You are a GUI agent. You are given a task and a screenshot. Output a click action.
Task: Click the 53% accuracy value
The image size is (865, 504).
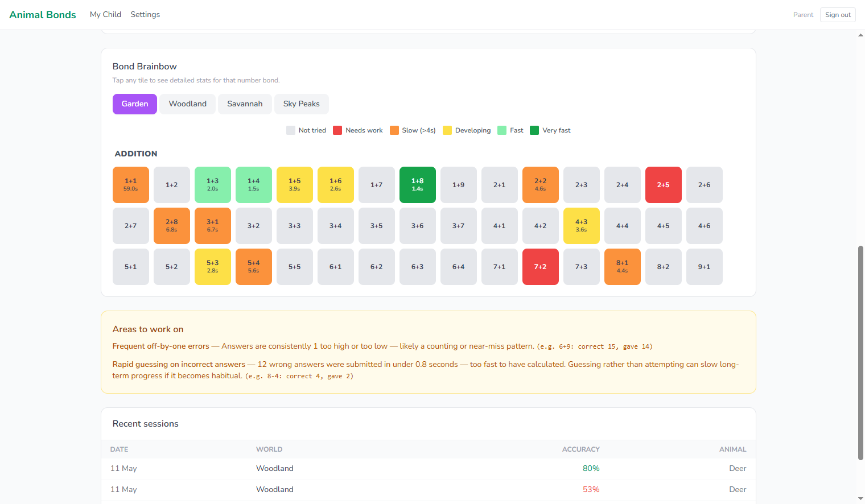click(591, 489)
